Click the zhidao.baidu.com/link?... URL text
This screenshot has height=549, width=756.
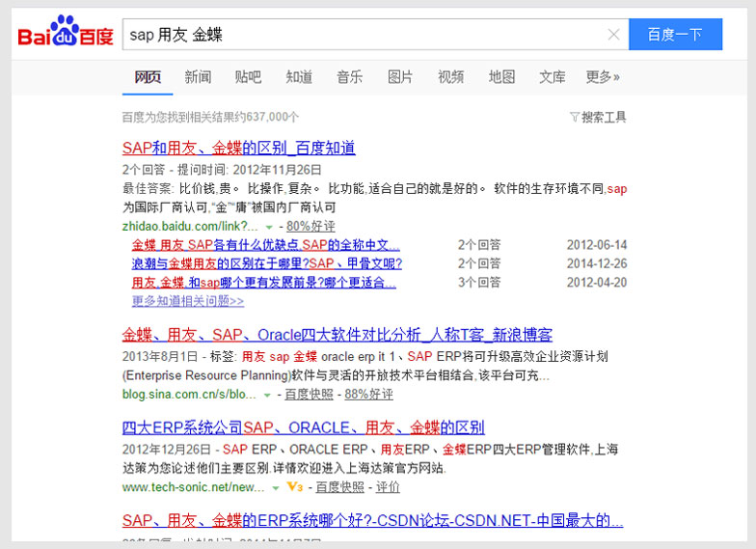point(190,226)
